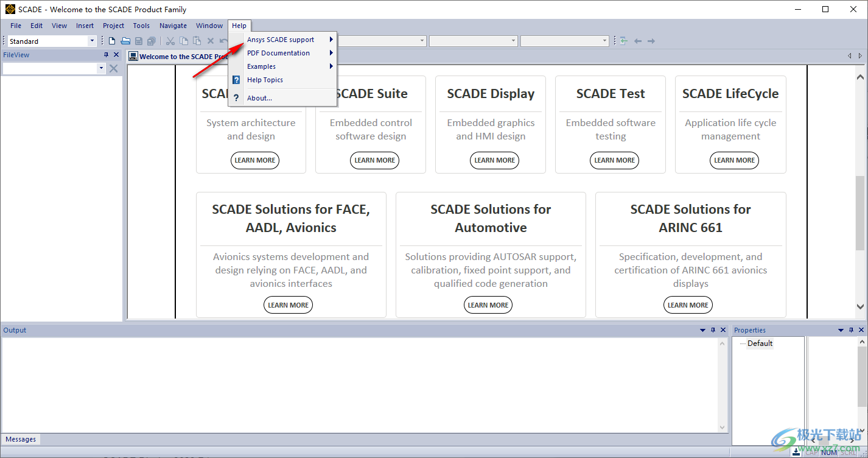Open Output panel options dropdown arrow
Screen dimensions: 868x458
tap(703, 330)
